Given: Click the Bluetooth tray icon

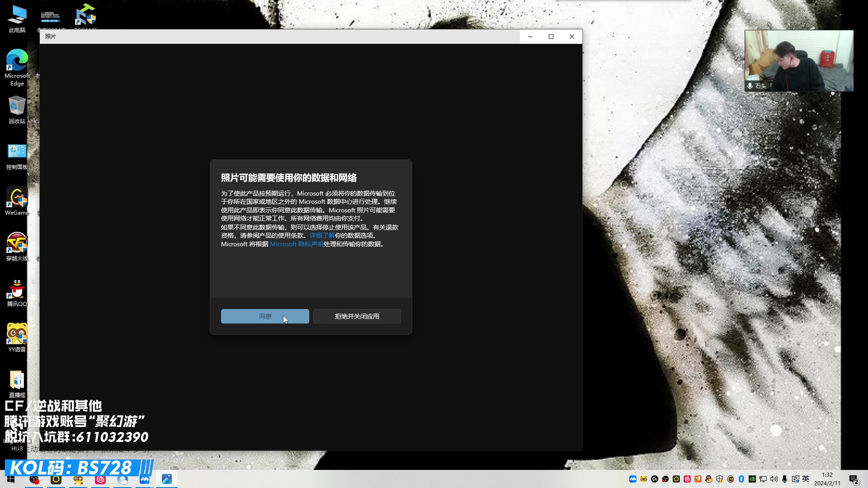Looking at the screenshot, I should [741, 479].
